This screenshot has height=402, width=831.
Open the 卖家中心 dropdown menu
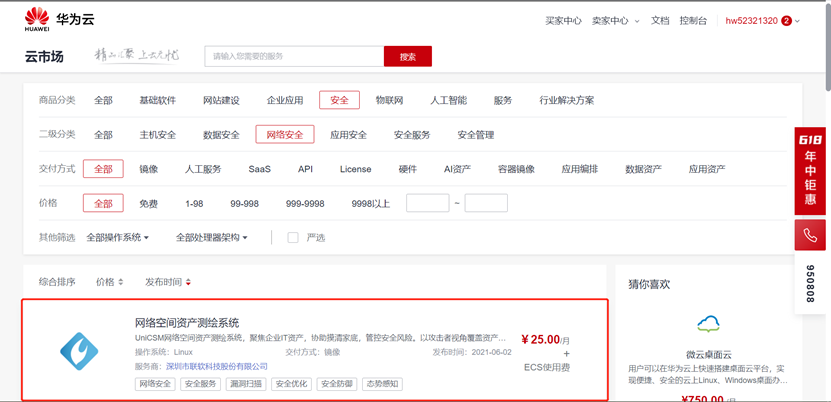[615, 21]
